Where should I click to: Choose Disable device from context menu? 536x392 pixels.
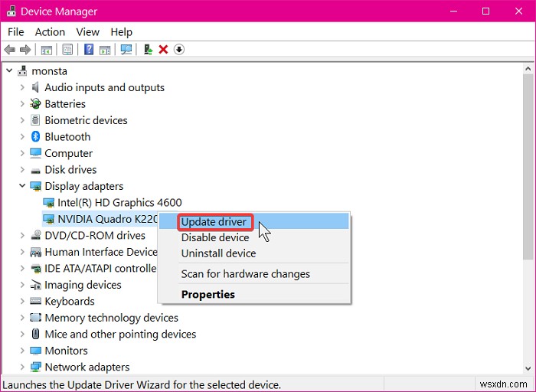click(x=254, y=237)
